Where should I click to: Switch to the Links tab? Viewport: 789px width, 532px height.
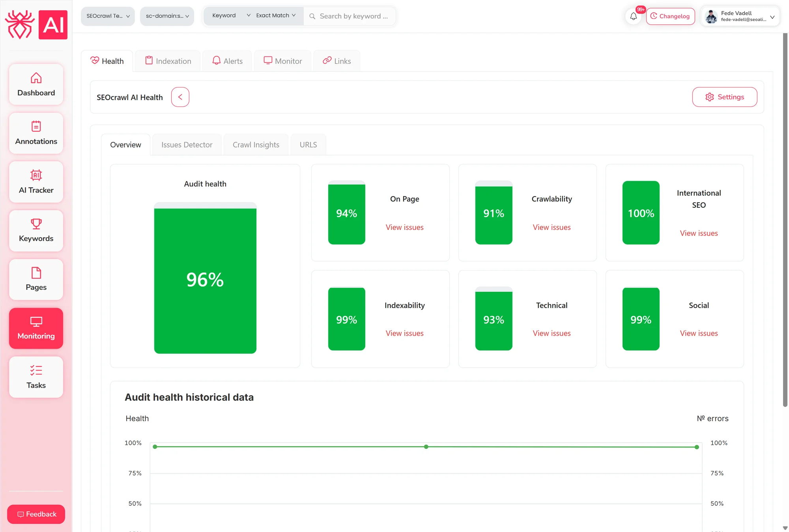[337, 61]
